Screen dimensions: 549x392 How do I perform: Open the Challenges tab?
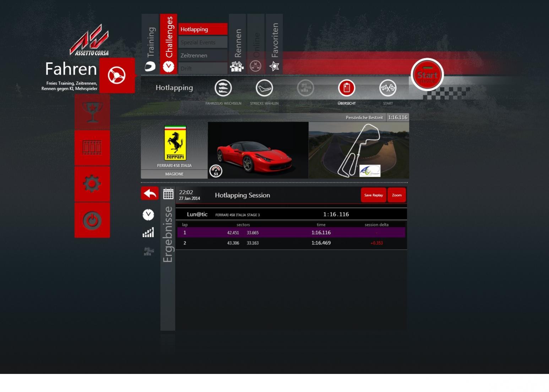click(169, 44)
